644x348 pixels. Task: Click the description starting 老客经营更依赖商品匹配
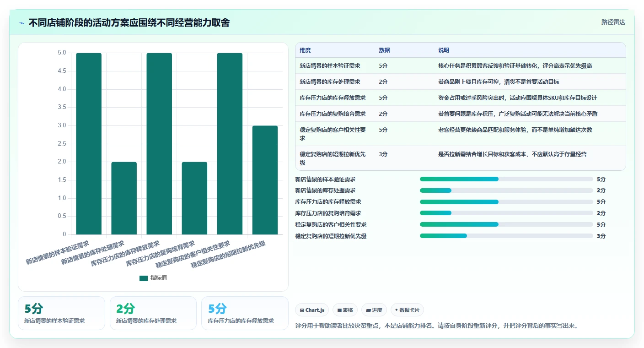tap(515, 130)
